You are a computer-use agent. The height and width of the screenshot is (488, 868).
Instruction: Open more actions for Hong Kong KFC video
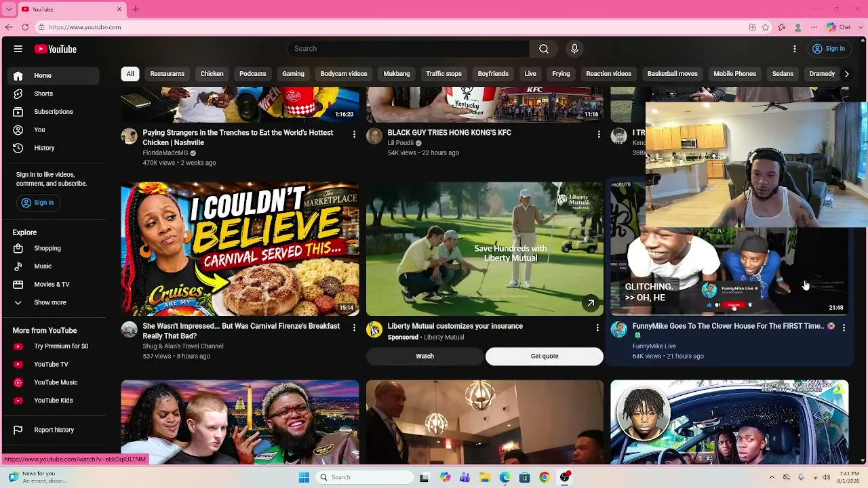[x=599, y=135]
